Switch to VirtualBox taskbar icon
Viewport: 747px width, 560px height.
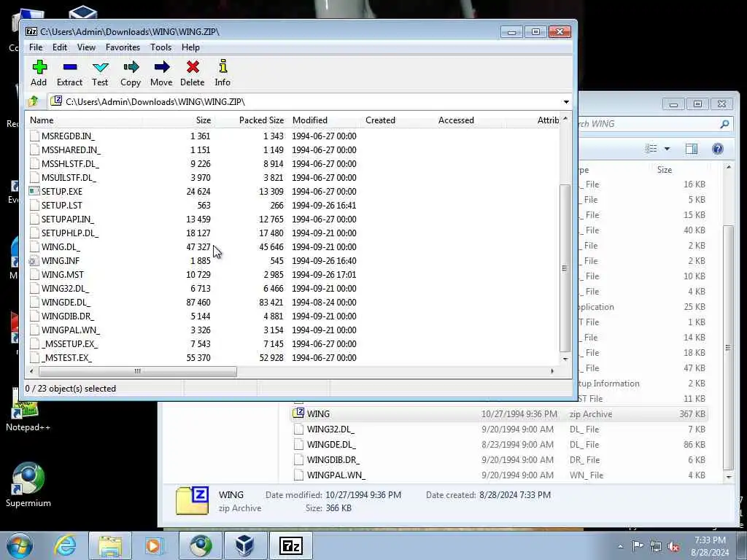click(245, 545)
